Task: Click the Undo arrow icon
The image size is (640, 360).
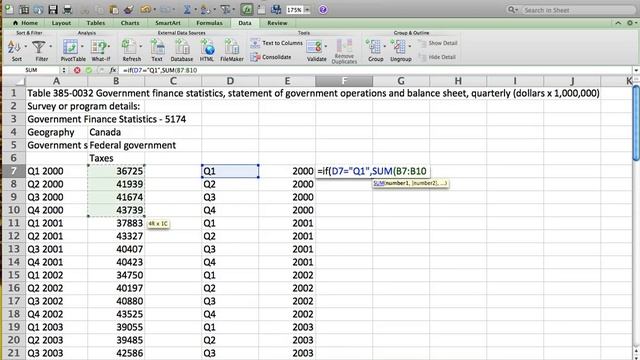Action: (145, 9)
